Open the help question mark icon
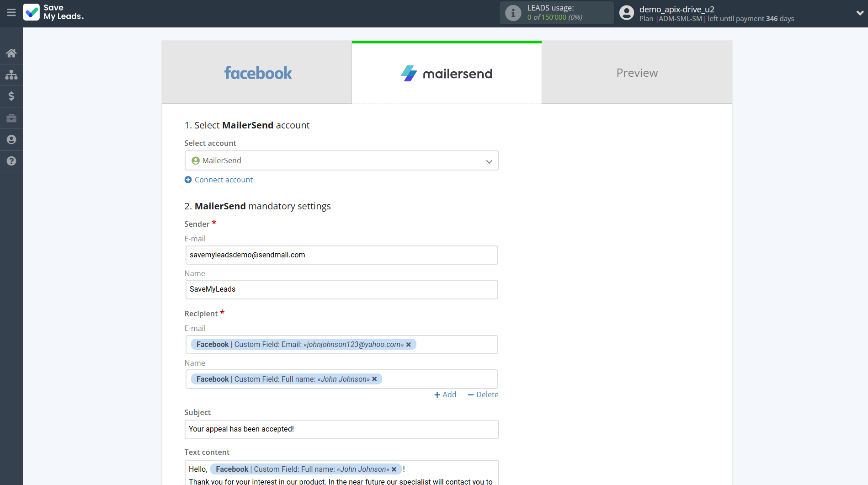This screenshot has height=485, width=868. click(11, 161)
